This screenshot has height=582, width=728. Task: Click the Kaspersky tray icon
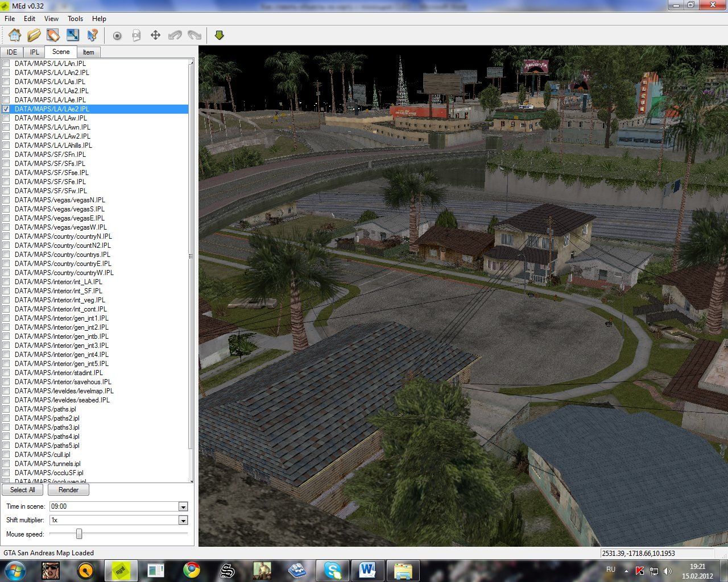click(x=640, y=571)
